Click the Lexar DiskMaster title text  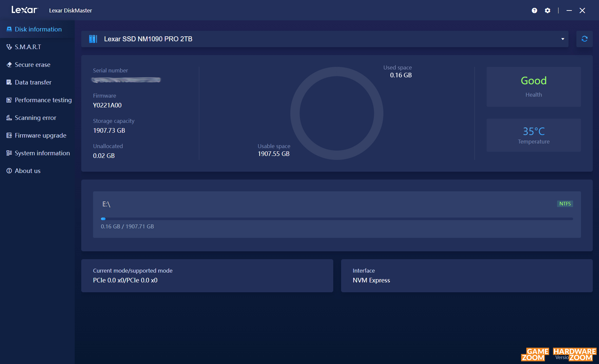coord(70,10)
